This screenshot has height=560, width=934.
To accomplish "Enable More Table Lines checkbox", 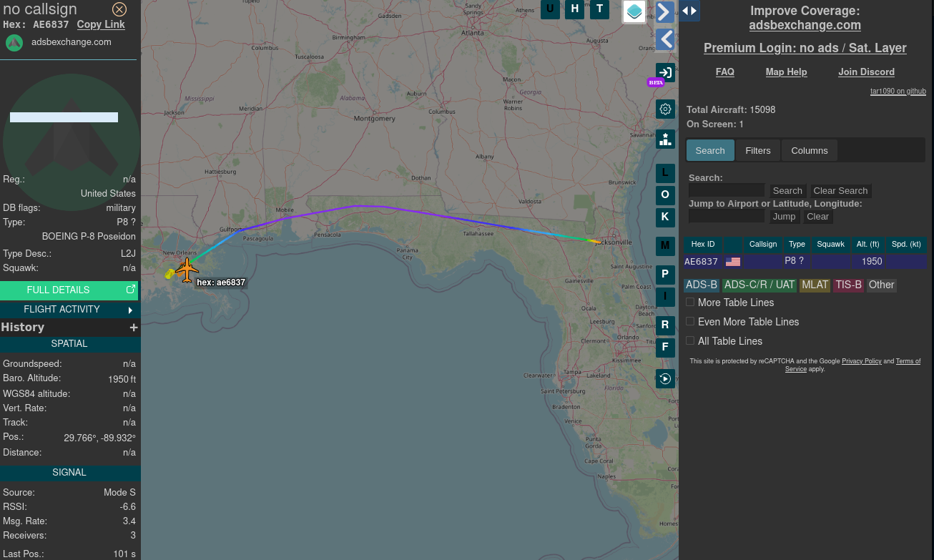I will coord(690,302).
